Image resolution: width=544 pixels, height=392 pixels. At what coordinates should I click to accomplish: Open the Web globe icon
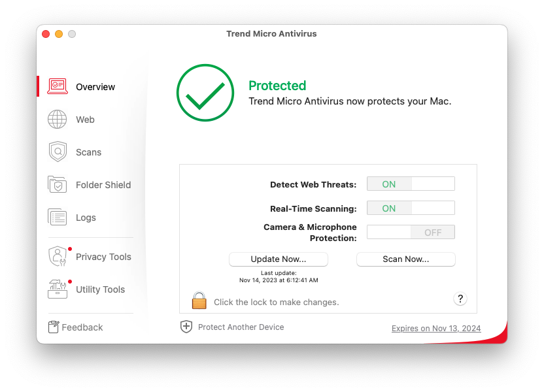[58, 120]
